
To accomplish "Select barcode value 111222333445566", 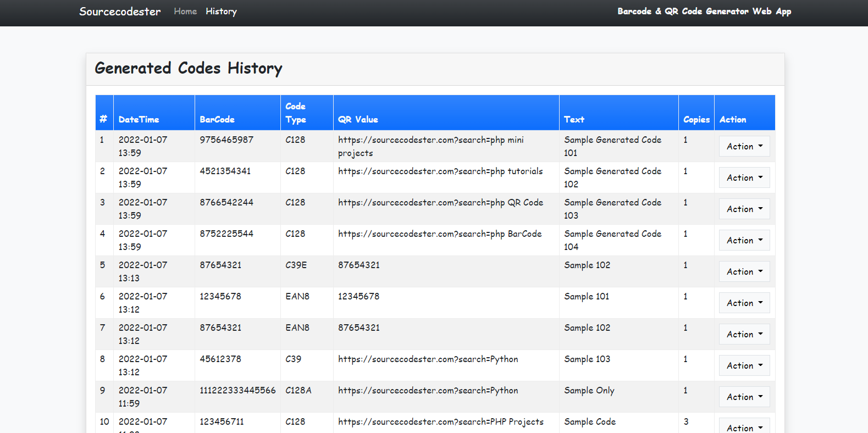I will coord(237,391).
